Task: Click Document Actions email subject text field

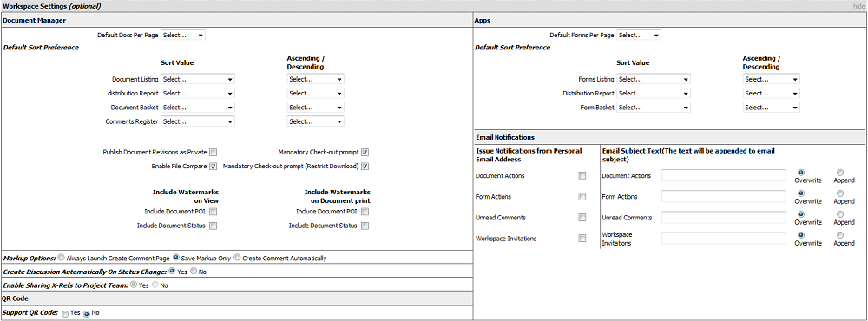Action: point(724,175)
